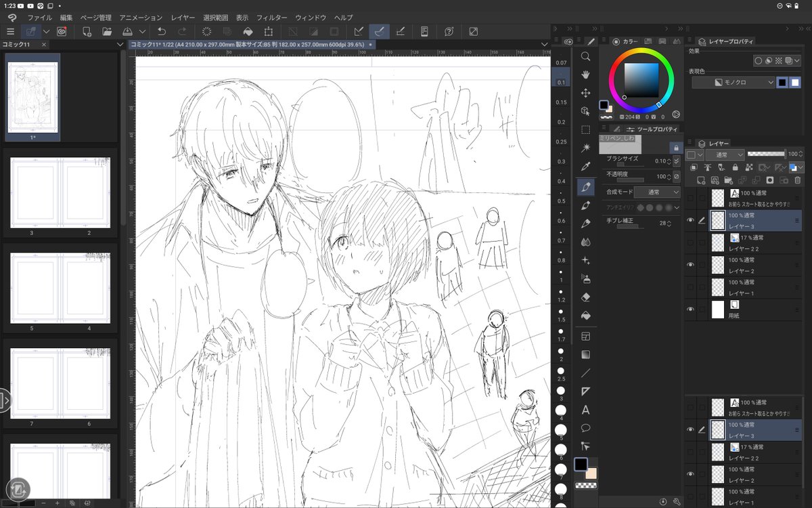This screenshot has width=812, height=508.
Task: Select the rectangular Selection area tool
Action: pyautogui.click(x=586, y=129)
